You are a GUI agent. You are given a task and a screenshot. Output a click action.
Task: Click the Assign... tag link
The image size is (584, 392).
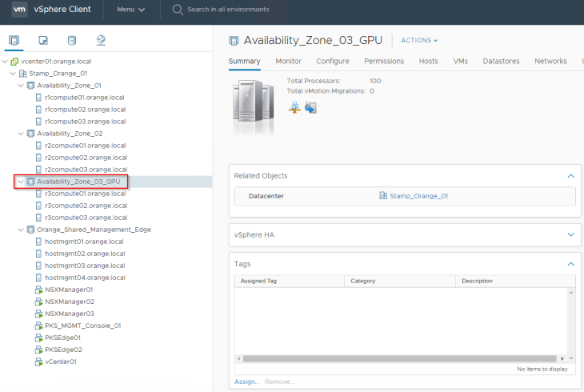click(246, 382)
